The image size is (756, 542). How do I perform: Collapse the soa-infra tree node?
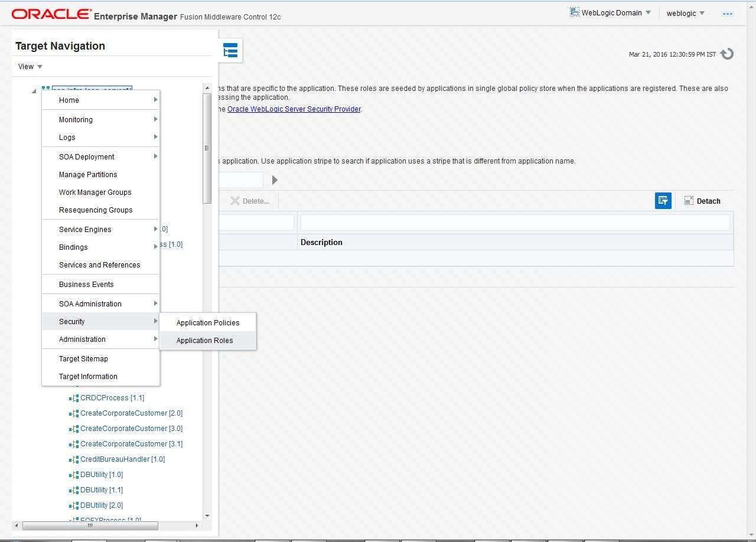(x=34, y=91)
